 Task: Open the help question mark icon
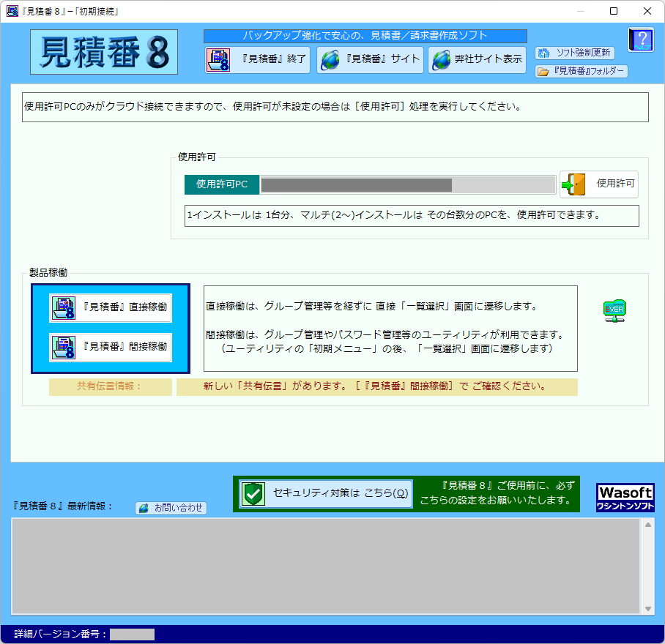point(640,40)
